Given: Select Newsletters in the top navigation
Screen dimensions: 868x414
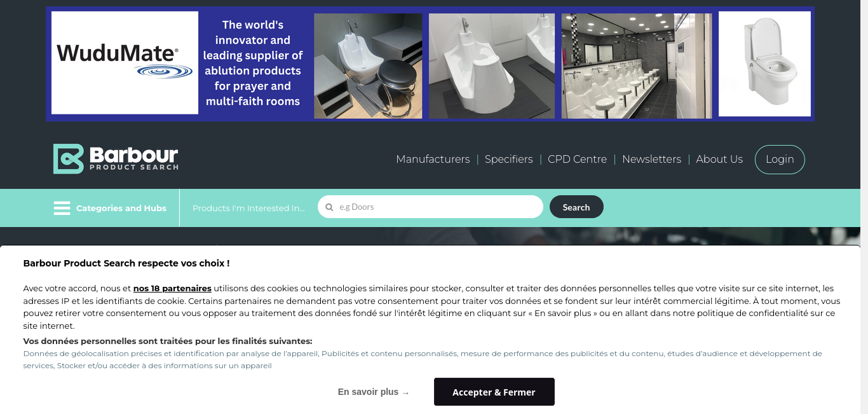Looking at the screenshot, I should point(651,159).
